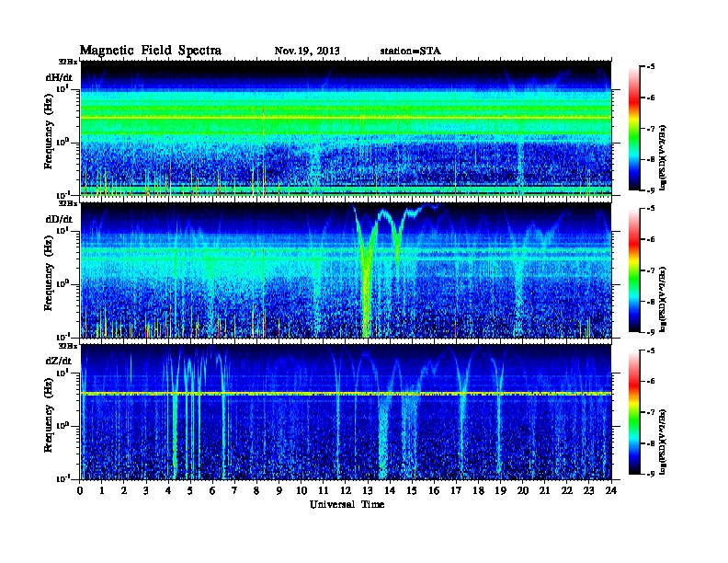Click the "dH/dt" panel label
This screenshot has width=728, height=563.
[x=59, y=77]
